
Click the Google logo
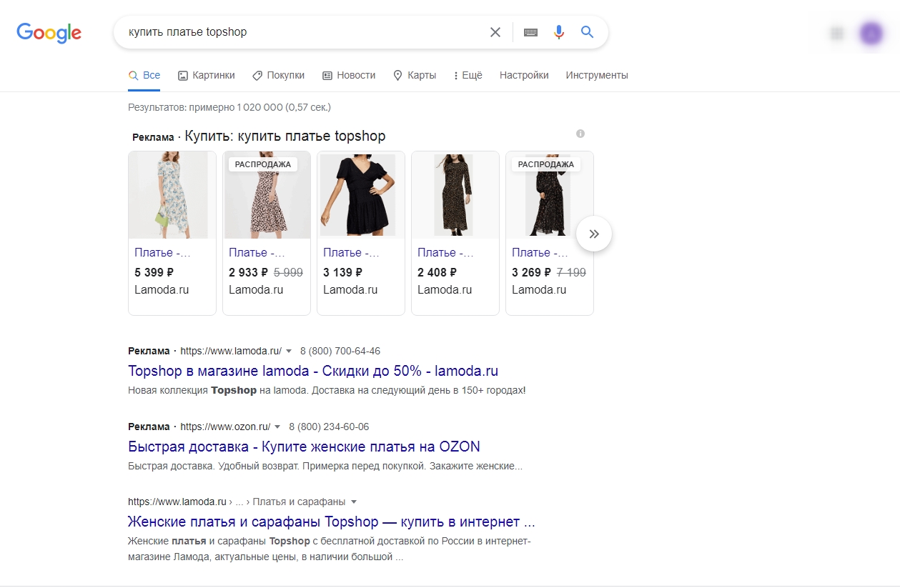pyautogui.click(x=49, y=32)
